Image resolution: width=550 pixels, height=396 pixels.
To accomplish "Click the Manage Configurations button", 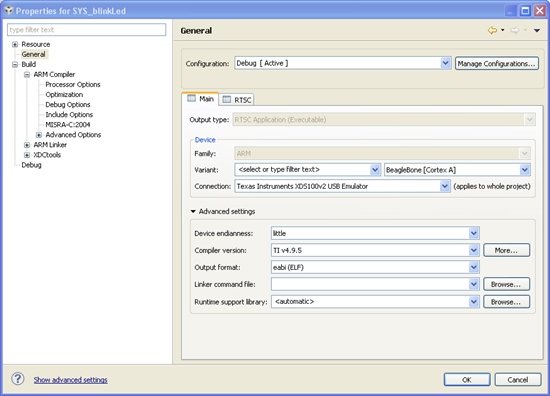I will pyautogui.click(x=496, y=63).
